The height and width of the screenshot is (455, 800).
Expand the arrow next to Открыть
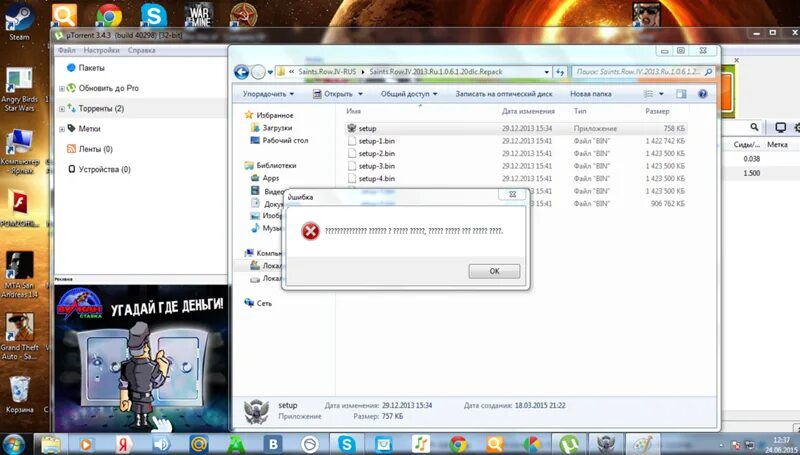click(x=360, y=94)
